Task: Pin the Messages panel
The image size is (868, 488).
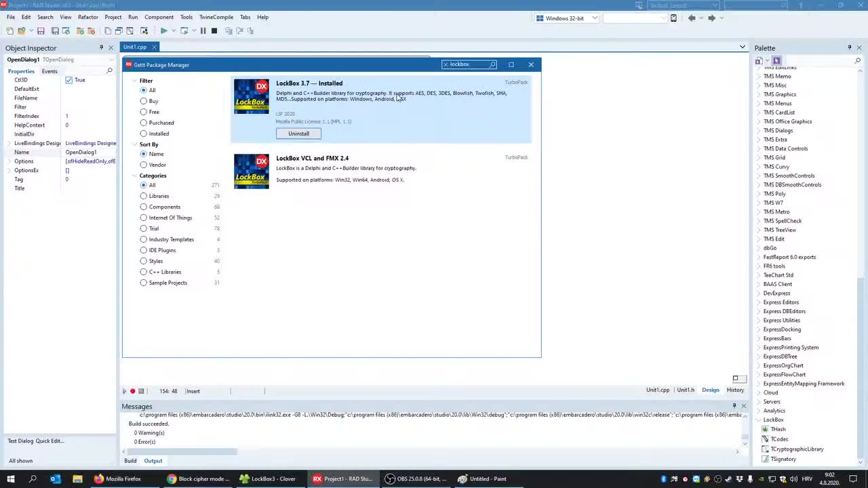Action: [x=734, y=406]
